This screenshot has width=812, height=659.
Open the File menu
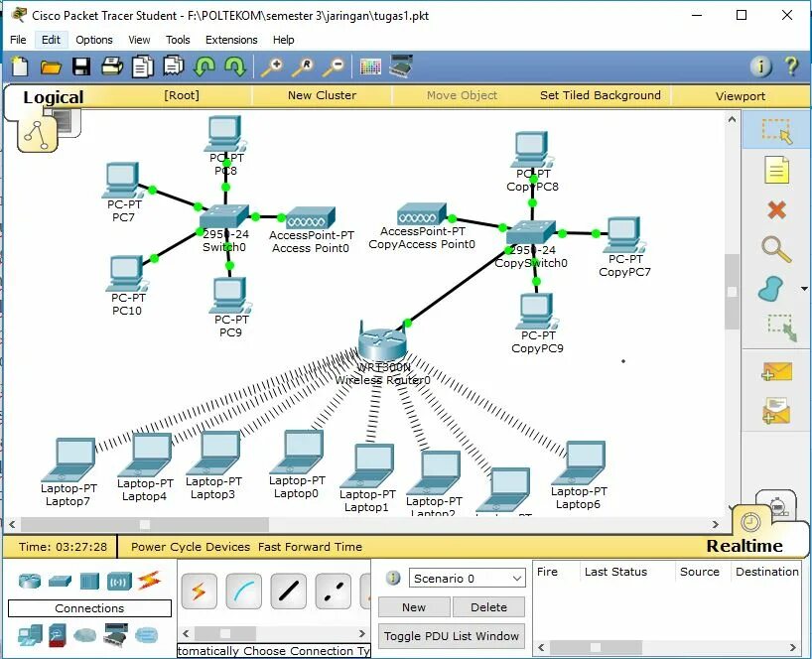tap(18, 40)
